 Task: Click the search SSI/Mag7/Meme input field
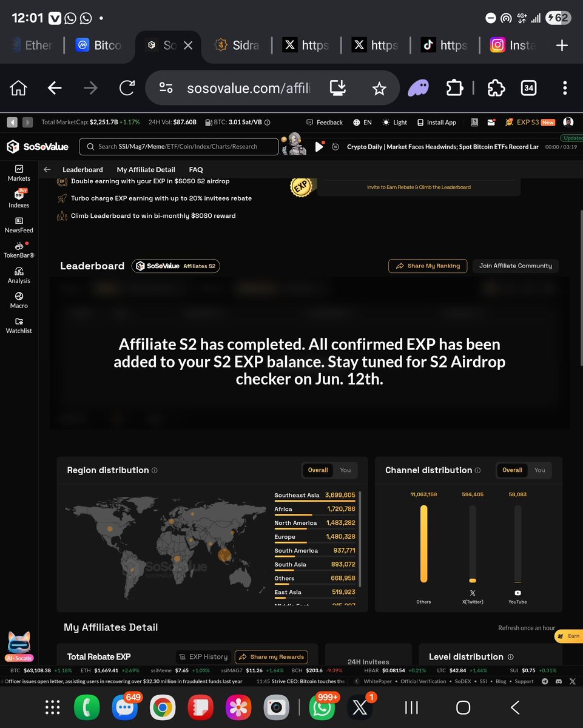[x=180, y=146]
